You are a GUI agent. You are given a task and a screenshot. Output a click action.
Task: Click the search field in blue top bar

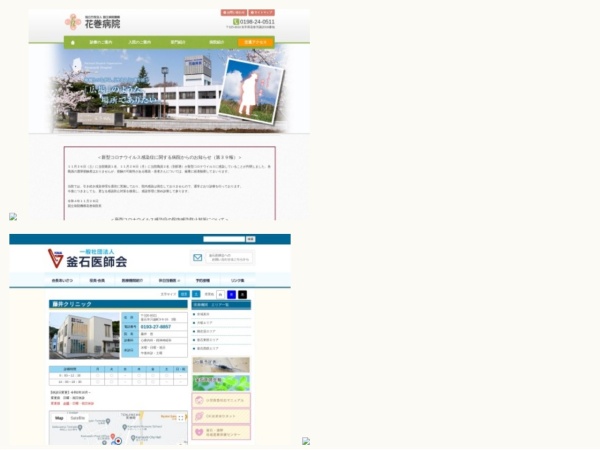[x=224, y=239]
